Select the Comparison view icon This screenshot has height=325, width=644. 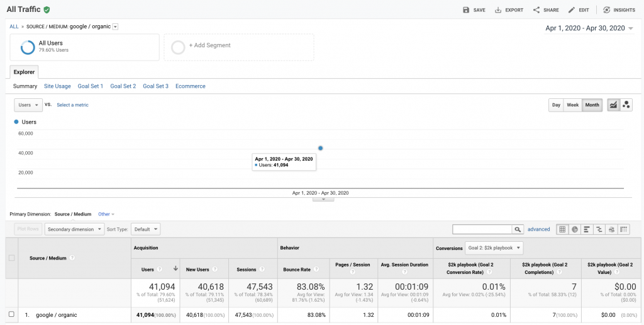click(x=599, y=229)
